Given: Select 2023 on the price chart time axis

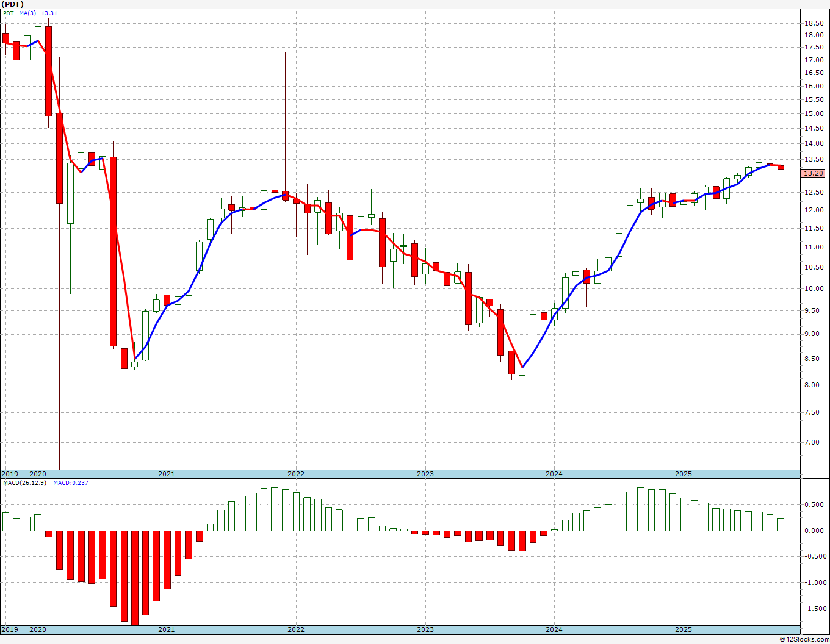Looking at the screenshot, I should [x=425, y=474].
